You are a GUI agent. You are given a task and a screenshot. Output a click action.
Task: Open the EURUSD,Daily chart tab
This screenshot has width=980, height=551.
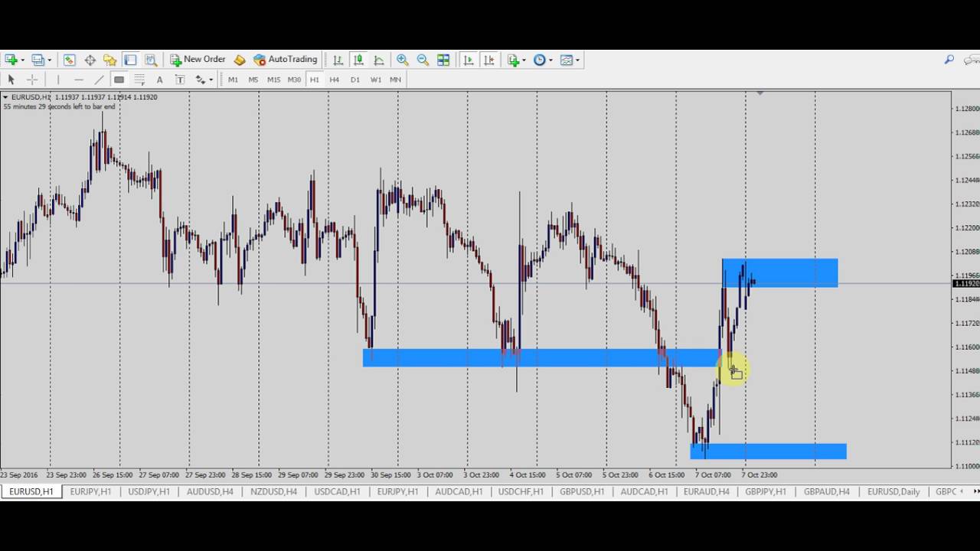click(893, 491)
